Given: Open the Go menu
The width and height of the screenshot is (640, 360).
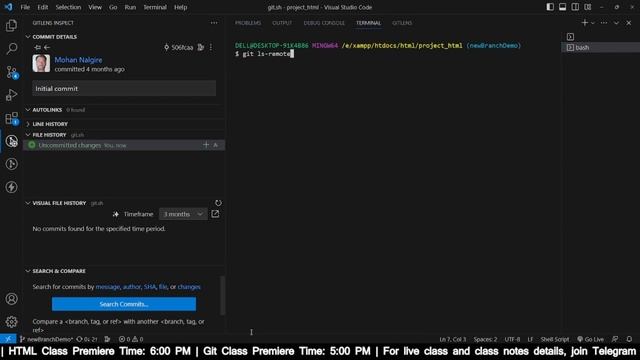Looking at the screenshot, I should 113,7.
